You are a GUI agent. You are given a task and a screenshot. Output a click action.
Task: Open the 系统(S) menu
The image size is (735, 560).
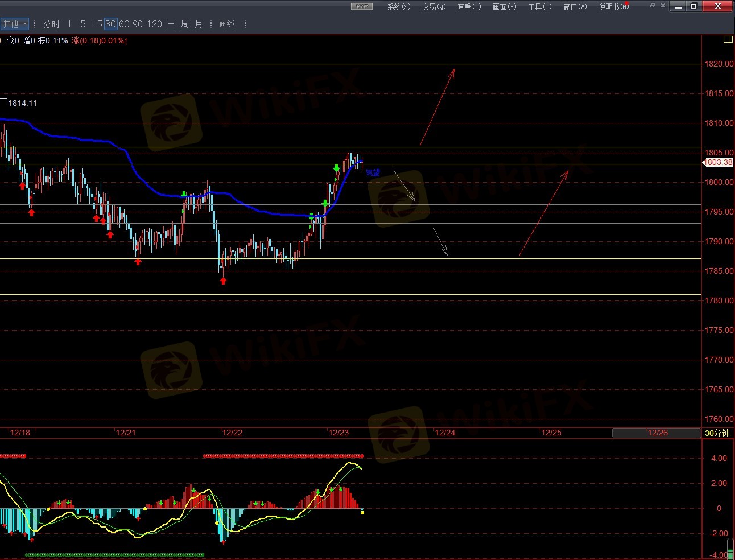(x=398, y=7)
